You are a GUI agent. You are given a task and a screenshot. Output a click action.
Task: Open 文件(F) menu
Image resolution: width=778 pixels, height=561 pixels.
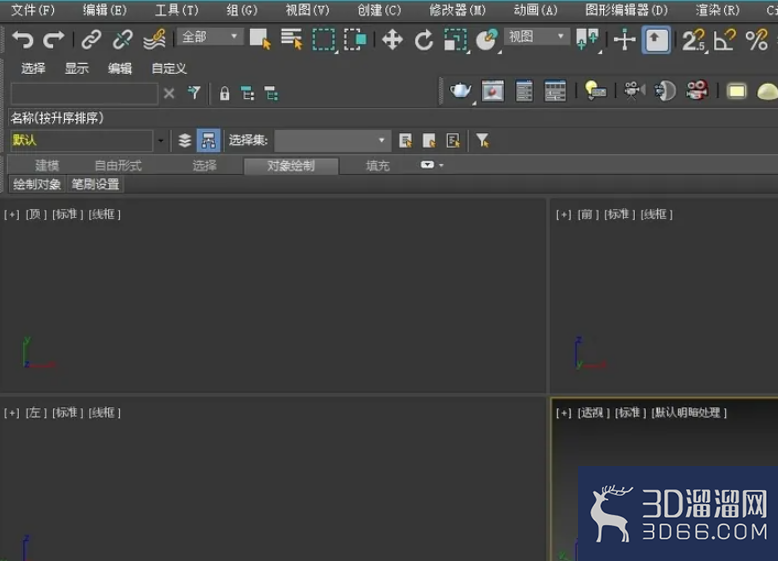[x=33, y=10]
